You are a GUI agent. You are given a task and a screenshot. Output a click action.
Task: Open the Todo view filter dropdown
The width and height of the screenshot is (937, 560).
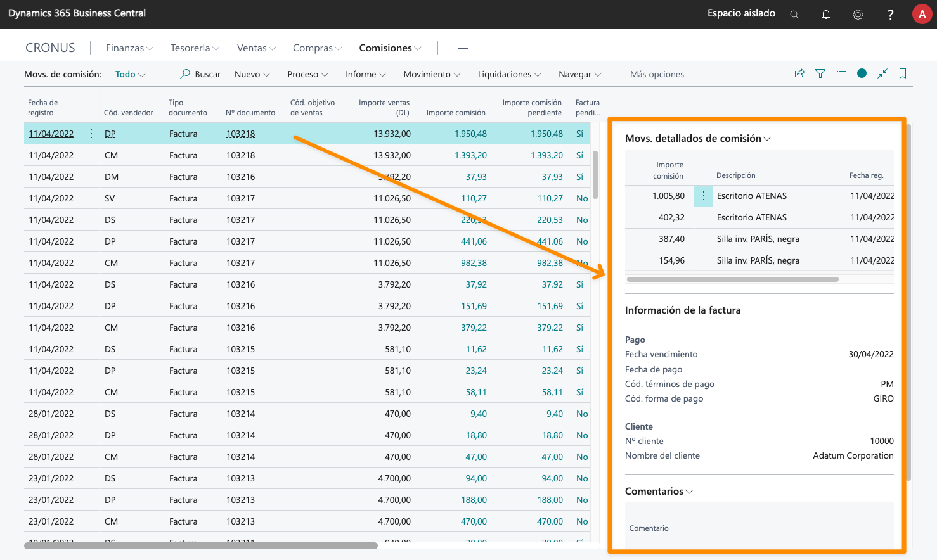coord(130,74)
